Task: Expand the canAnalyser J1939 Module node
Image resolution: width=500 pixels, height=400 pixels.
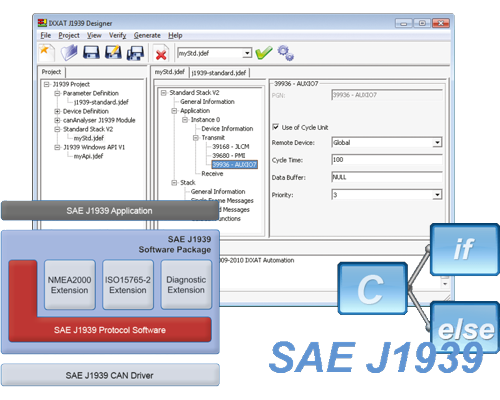Action: click(57, 120)
